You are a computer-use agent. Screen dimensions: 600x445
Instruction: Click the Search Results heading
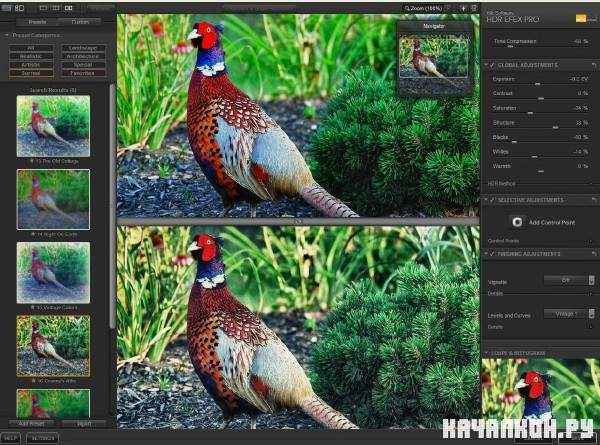point(53,90)
